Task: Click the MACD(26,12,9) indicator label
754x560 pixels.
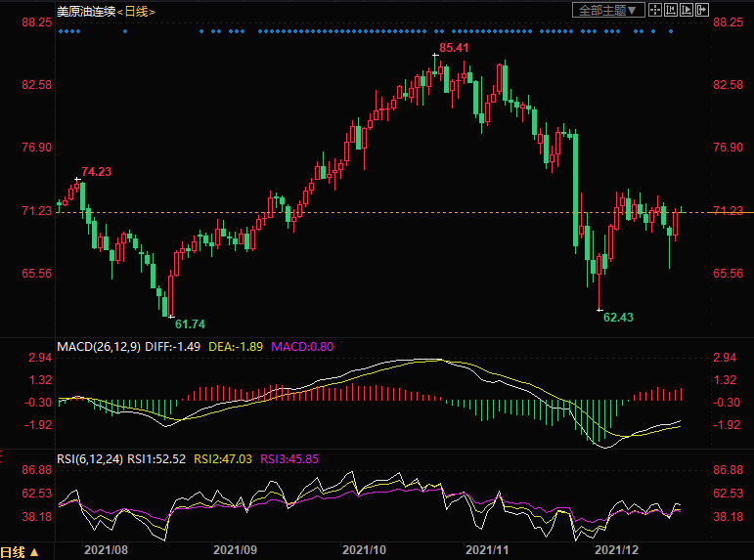Action: point(97,347)
